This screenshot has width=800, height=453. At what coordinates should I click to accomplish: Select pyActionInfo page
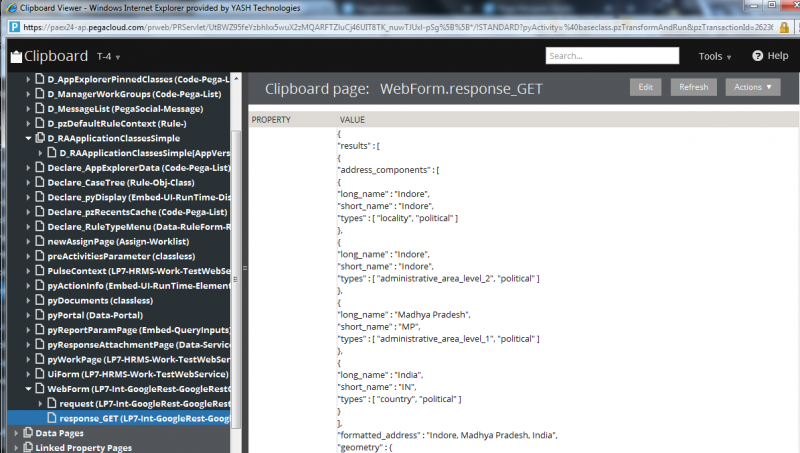(x=139, y=286)
